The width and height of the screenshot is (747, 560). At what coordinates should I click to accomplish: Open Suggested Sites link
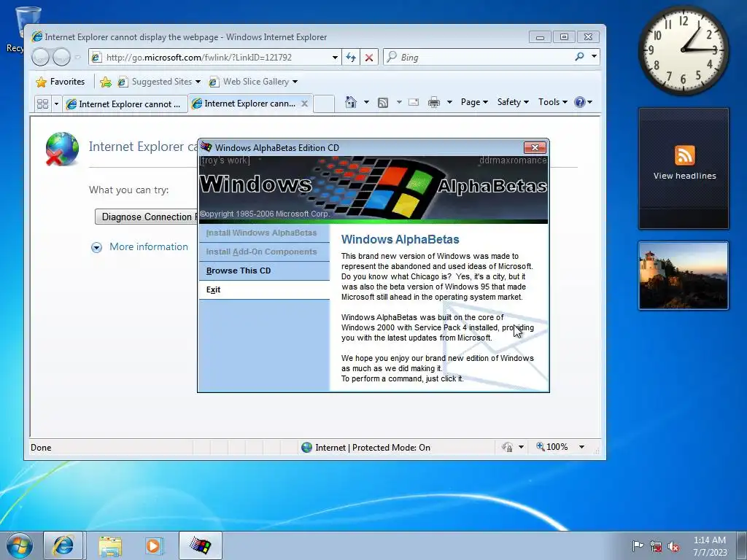159,82
